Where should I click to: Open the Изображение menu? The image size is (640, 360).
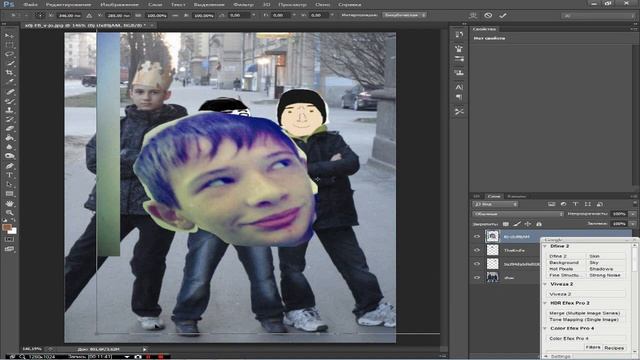pyautogui.click(x=120, y=4)
